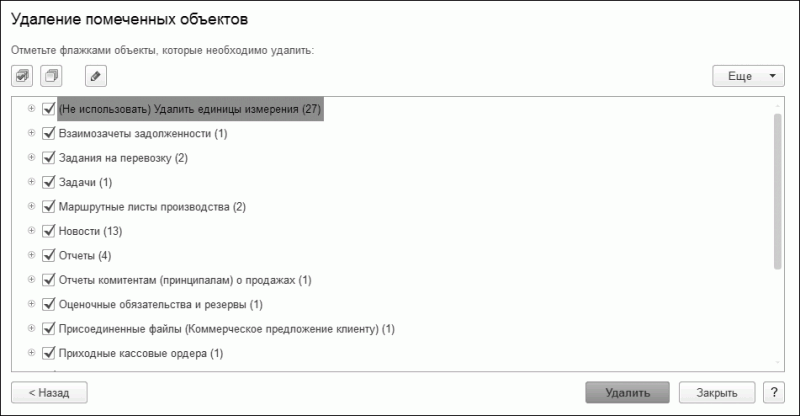Expand the Задания на перевозку node
The image size is (800, 416).
(x=32, y=158)
